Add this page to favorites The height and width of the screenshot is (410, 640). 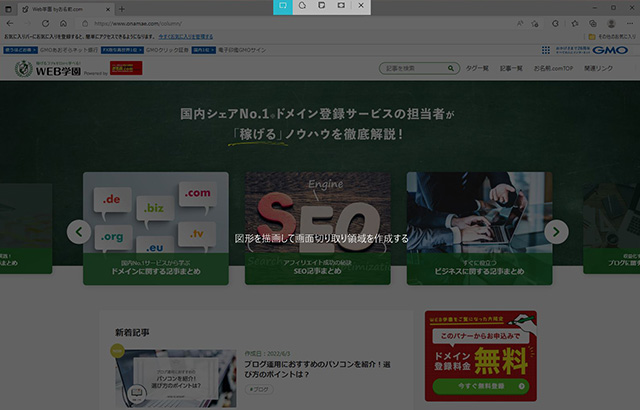[535, 24]
